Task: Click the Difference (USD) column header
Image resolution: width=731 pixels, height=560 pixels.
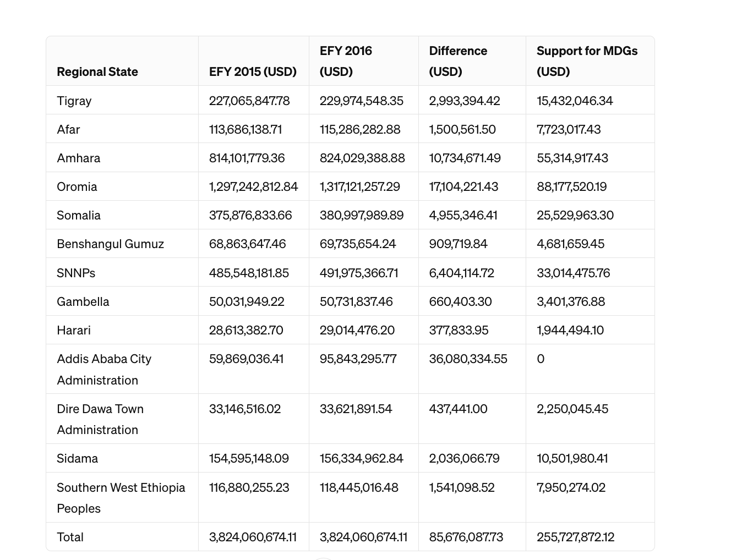Action: pyautogui.click(x=458, y=61)
